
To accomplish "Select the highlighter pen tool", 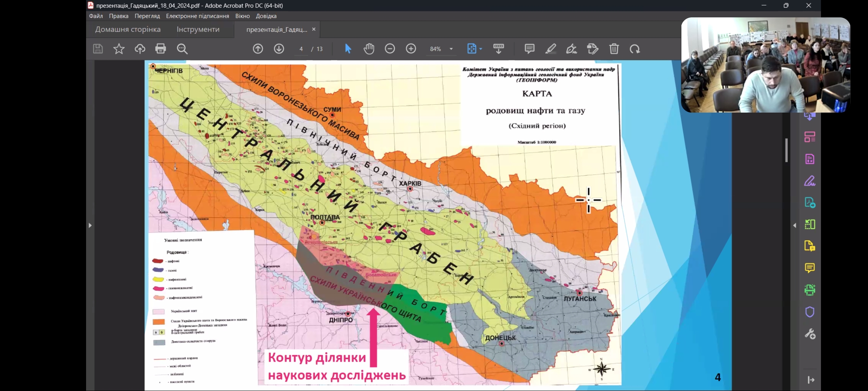I will [550, 49].
